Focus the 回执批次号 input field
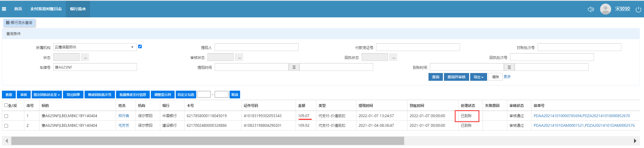Image resolution: width=644 pixels, height=148 pixels. (x=552, y=57)
